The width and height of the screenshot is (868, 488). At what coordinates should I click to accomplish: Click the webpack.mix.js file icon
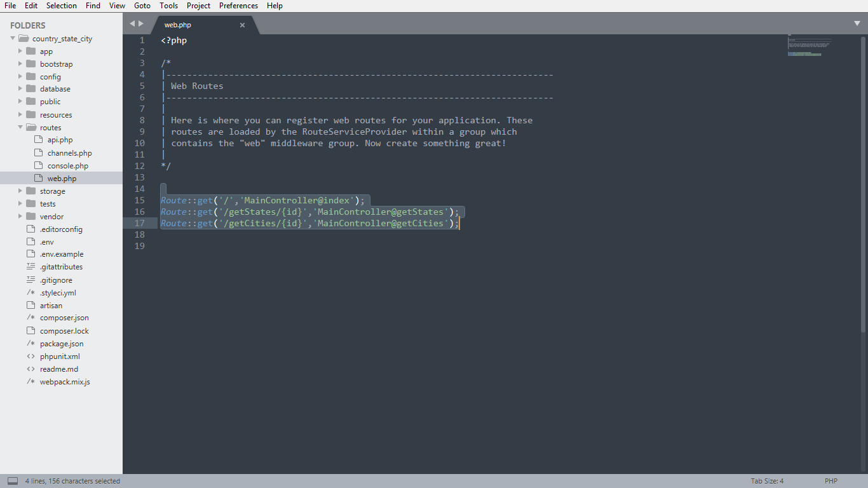click(31, 382)
